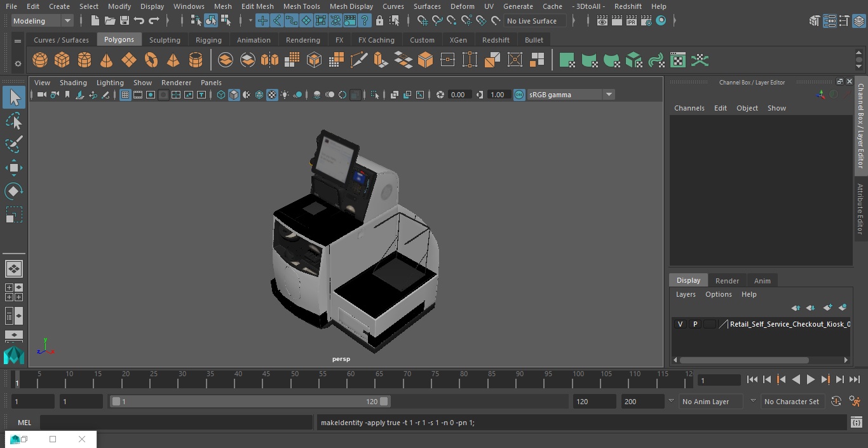Select the Move tool in the toolbox
Screen dimensions: 868x448
point(14,168)
